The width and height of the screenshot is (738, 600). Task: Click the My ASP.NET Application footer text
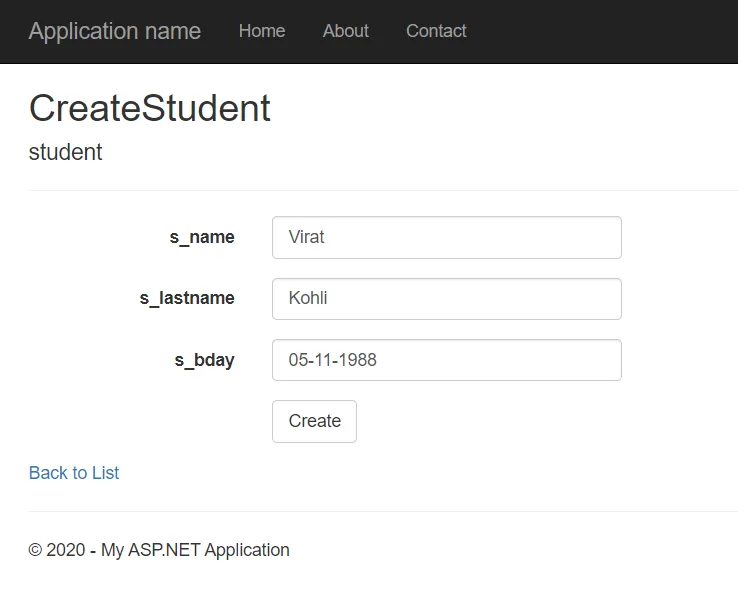[x=195, y=550]
